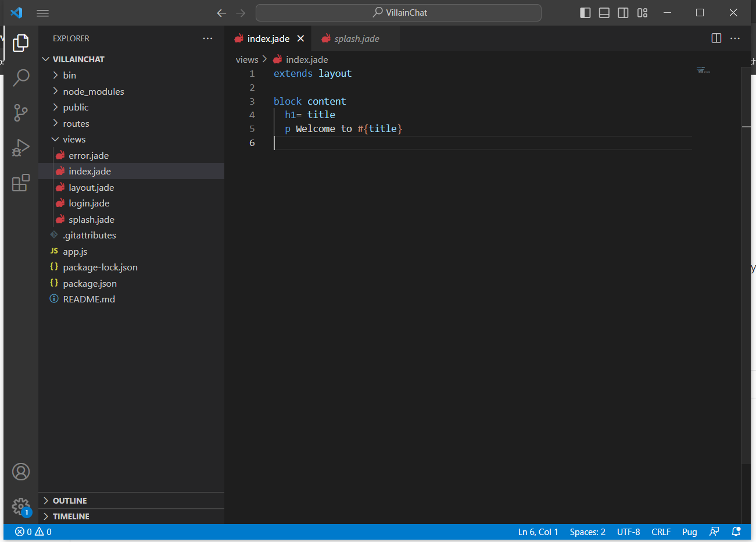
Task: Open the hamburger menu
Action: point(42,13)
